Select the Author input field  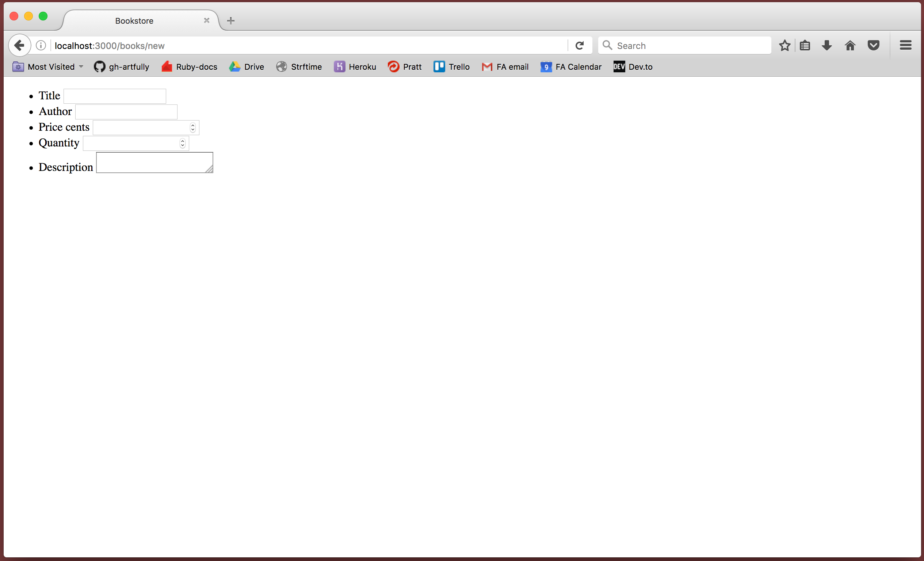click(125, 111)
